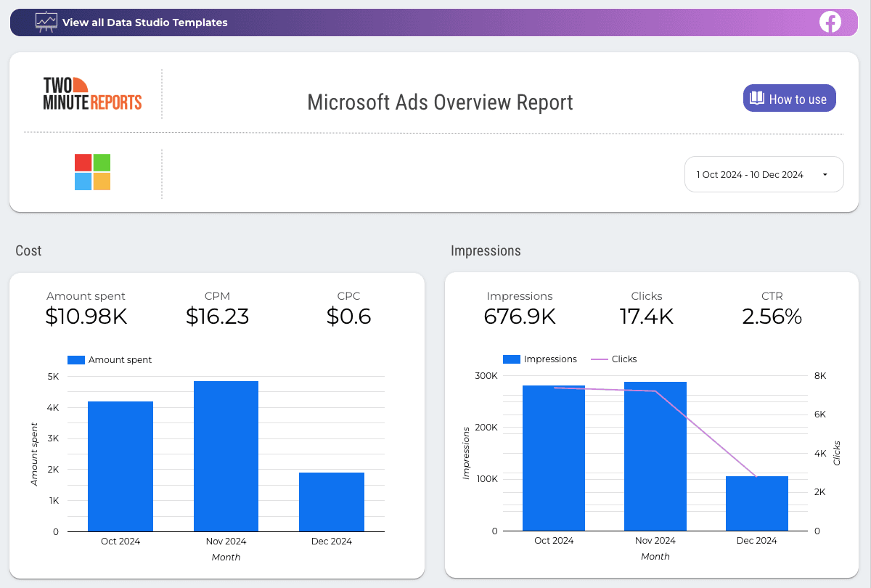Click the blue square of the Microsoft logo
This screenshot has width=871, height=588.
[82, 182]
